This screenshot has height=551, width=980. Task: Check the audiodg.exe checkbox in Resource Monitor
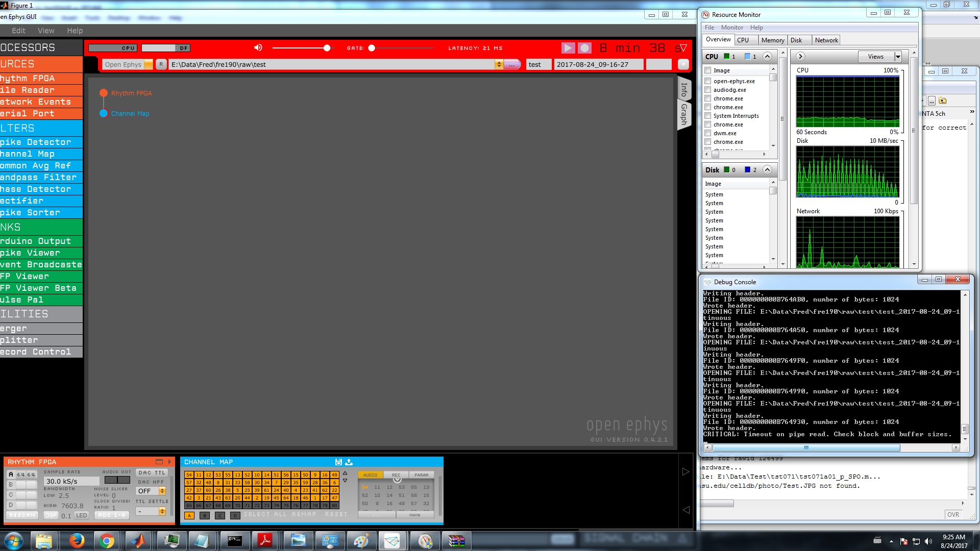[708, 90]
